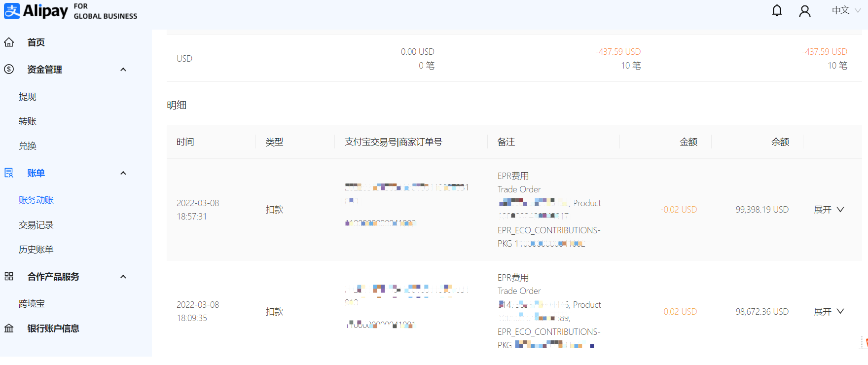Expand 展开 for the 18:57:31 transaction
The image size is (868, 365).
(x=829, y=210)
